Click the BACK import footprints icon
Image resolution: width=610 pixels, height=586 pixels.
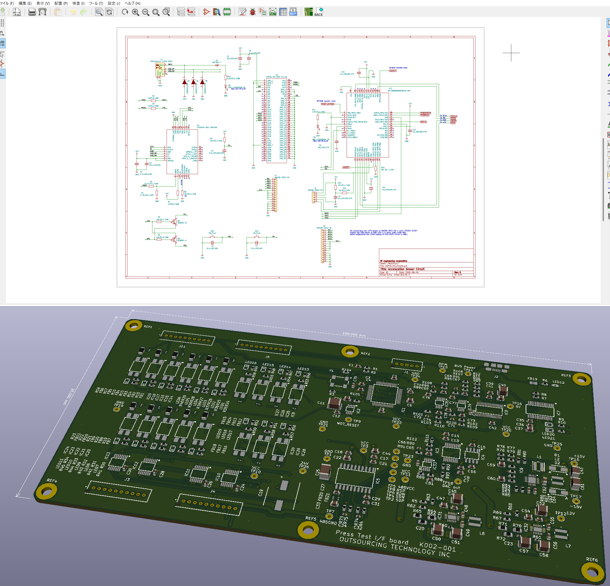pyautogui.click(x=319, y=12)
